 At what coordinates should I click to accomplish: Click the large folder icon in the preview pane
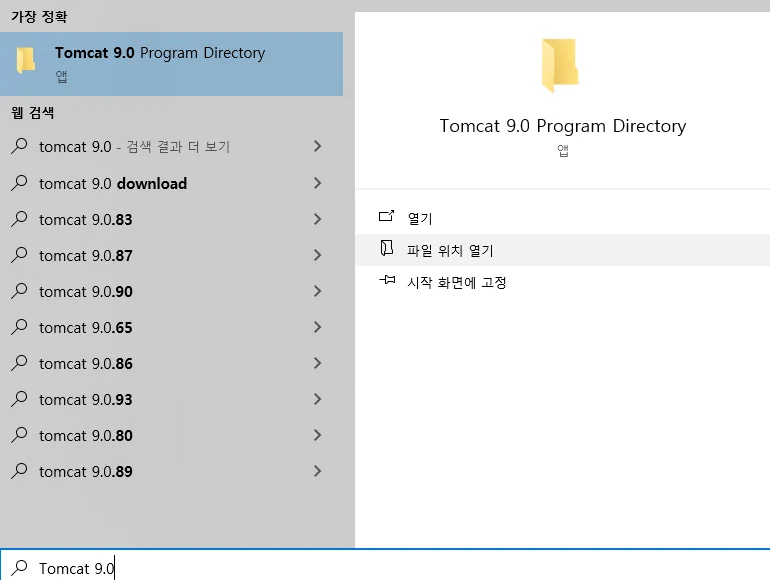[x=560, y=65]
